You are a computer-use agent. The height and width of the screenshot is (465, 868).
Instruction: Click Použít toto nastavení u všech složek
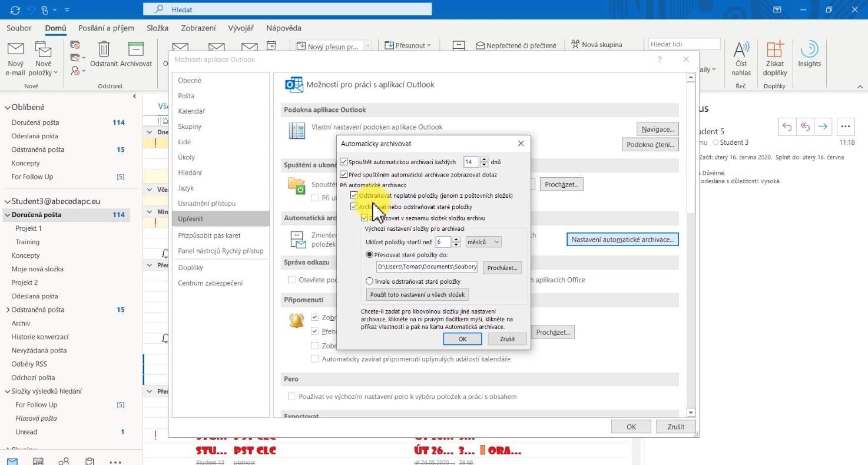[418, 294]
